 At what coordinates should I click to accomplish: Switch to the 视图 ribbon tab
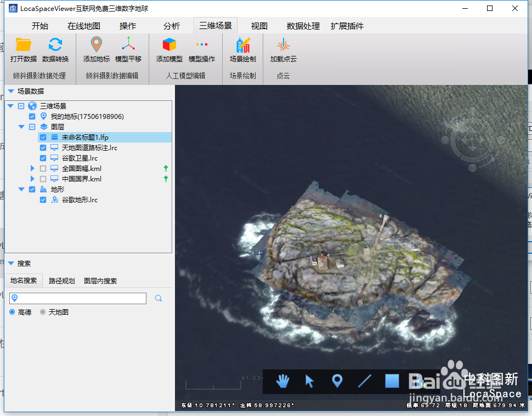click(x=258, y=25)
